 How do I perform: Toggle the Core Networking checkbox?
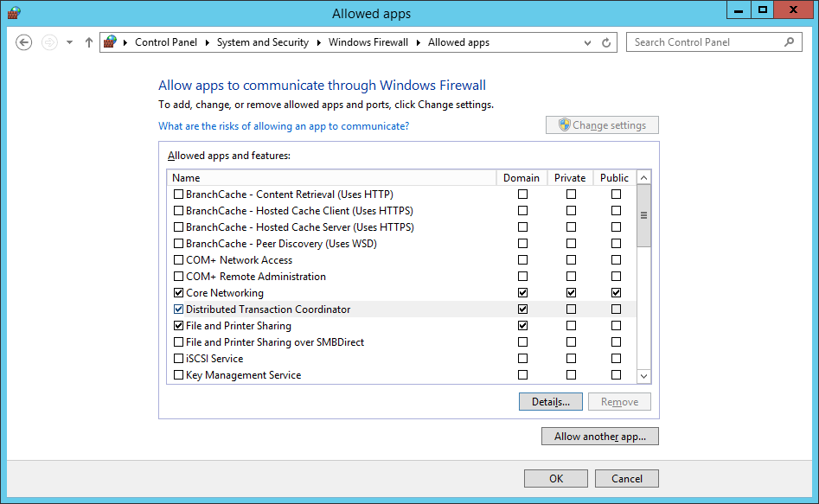click(179, 293)
